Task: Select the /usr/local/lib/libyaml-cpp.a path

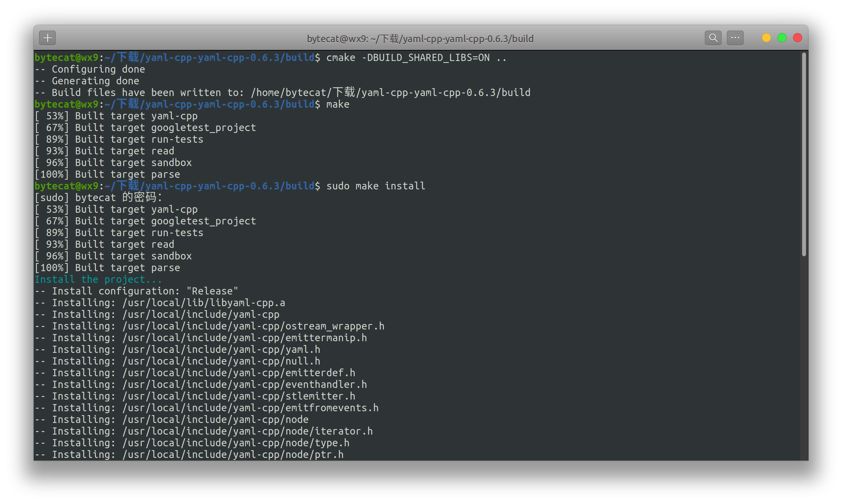Action: point(204,303)
